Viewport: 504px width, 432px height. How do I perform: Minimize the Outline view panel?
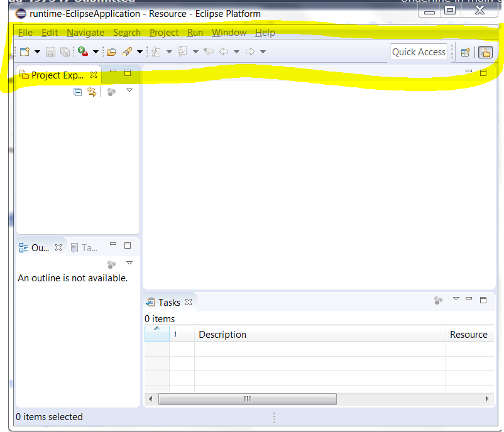click(113, 244)
